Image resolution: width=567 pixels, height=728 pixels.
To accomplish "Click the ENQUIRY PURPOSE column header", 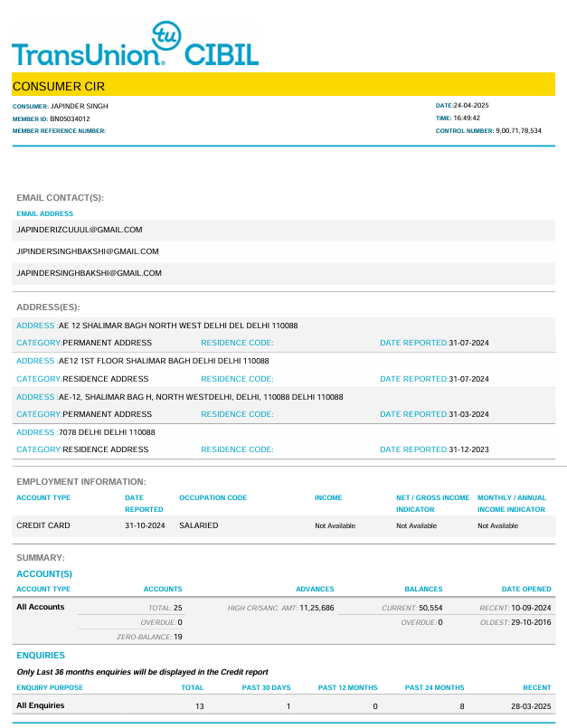I will [x=50, y=687].
